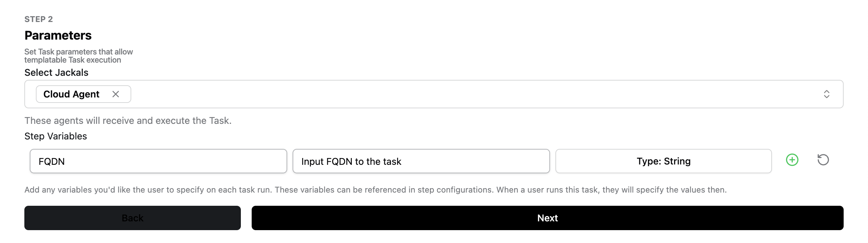The height and width of the screenshot is (243, 868).
Task: Expand the Select Jackals chevron arrows
Action: pos(826,94)
